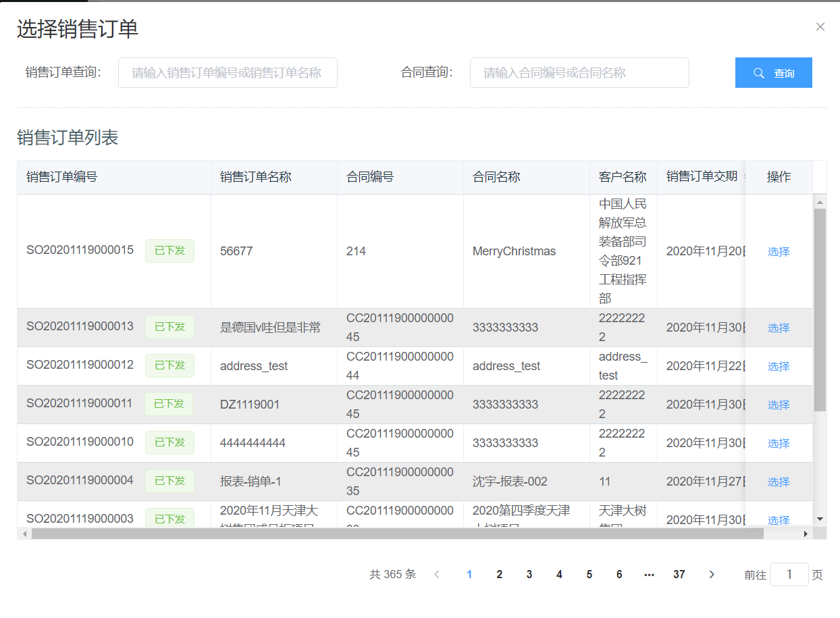Image resolution: width=840 pixels, height=618 pixels.
Task: Click horizontal scrollbar right arrow
Action: point(806,534)
